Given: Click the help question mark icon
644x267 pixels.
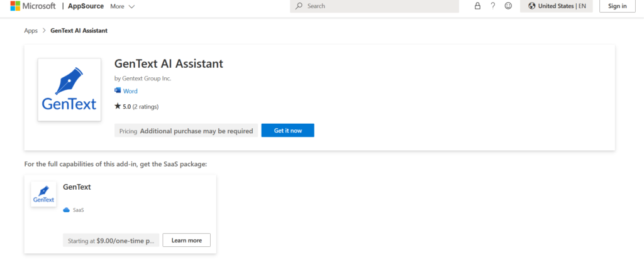Looking at the screenshot, I should pos(492,6).
